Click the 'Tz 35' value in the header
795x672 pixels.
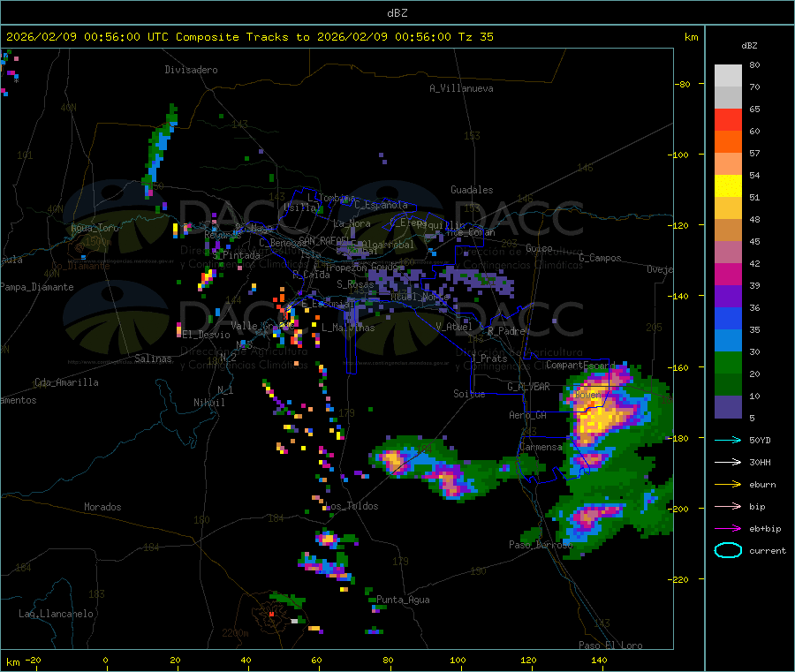(475, 37)
